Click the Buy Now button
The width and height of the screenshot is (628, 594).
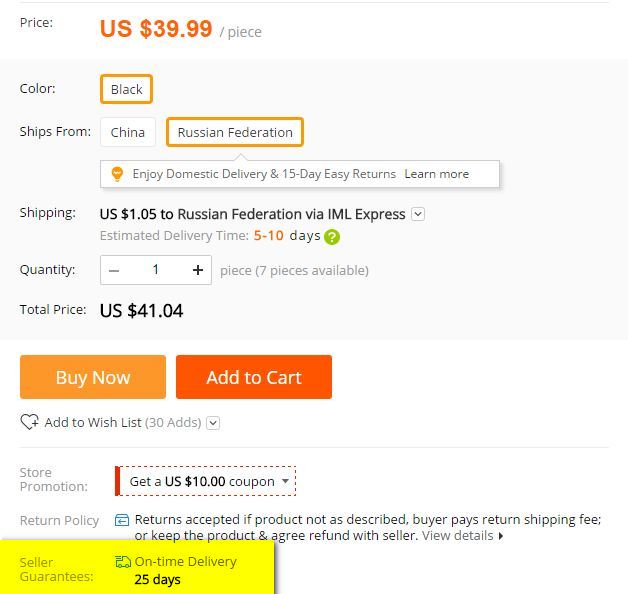point(93,377)
